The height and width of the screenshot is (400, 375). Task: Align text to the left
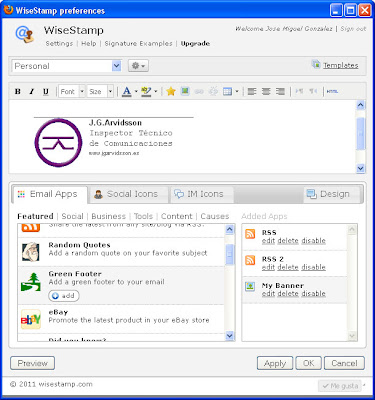click(252, 91)
